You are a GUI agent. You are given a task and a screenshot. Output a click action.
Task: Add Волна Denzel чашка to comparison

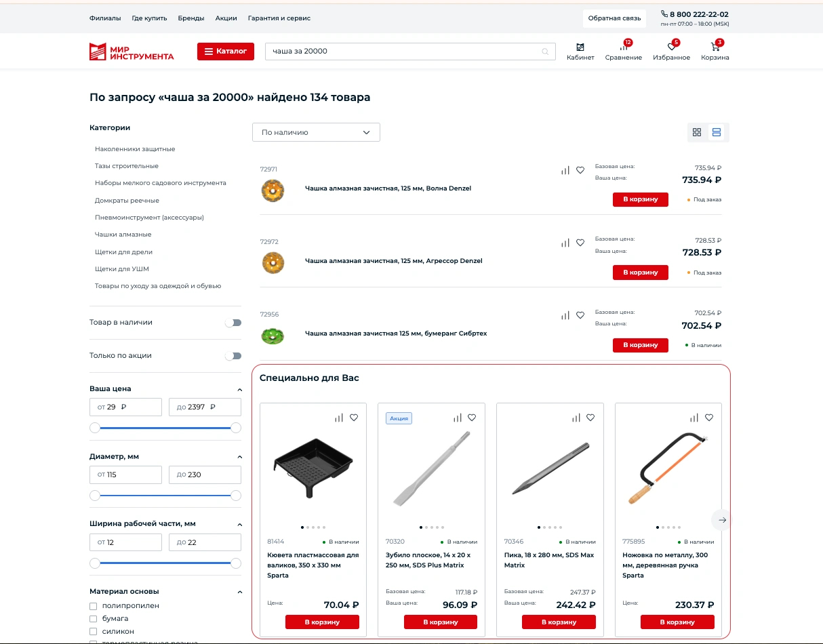pos(565,170)
